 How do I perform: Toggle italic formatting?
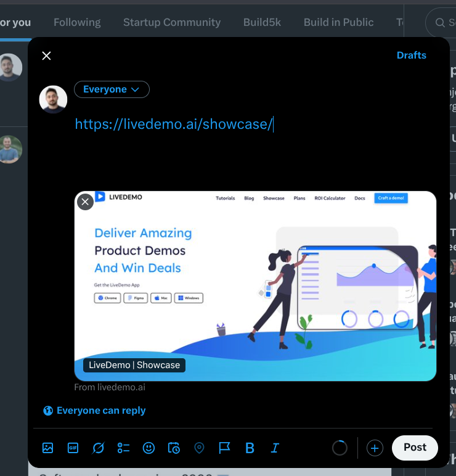(275, 448)
